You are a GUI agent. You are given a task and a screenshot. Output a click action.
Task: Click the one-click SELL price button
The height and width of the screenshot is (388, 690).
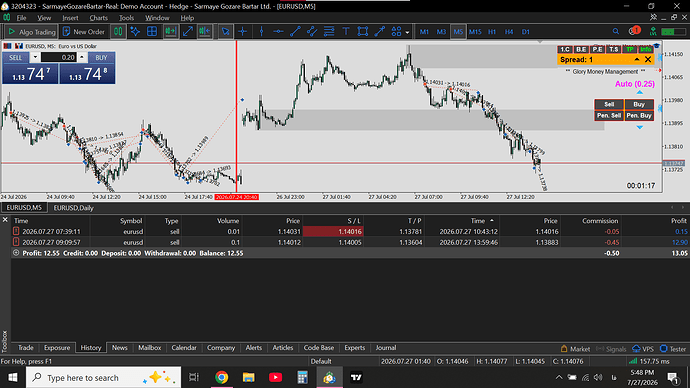tap(30, 74)
